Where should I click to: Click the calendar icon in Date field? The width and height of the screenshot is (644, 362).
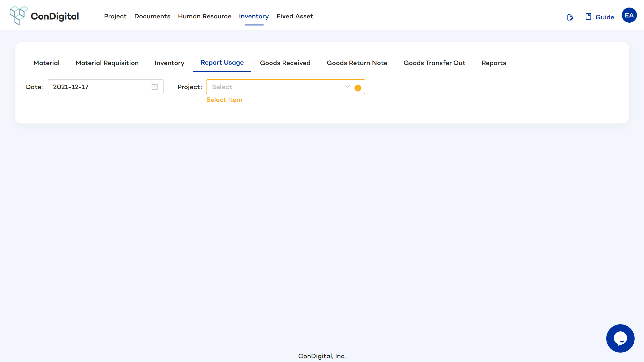154,87
